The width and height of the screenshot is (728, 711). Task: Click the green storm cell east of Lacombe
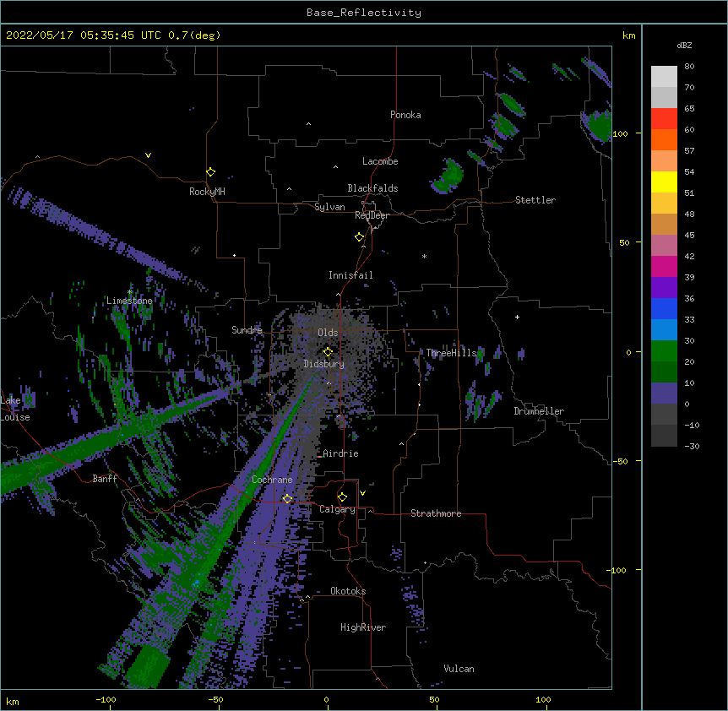[x=448, y=176]
